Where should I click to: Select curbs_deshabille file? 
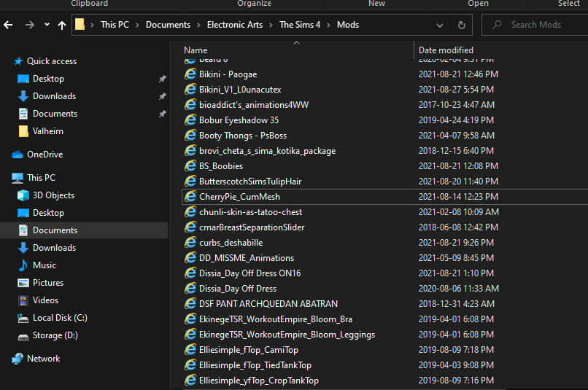231,243
